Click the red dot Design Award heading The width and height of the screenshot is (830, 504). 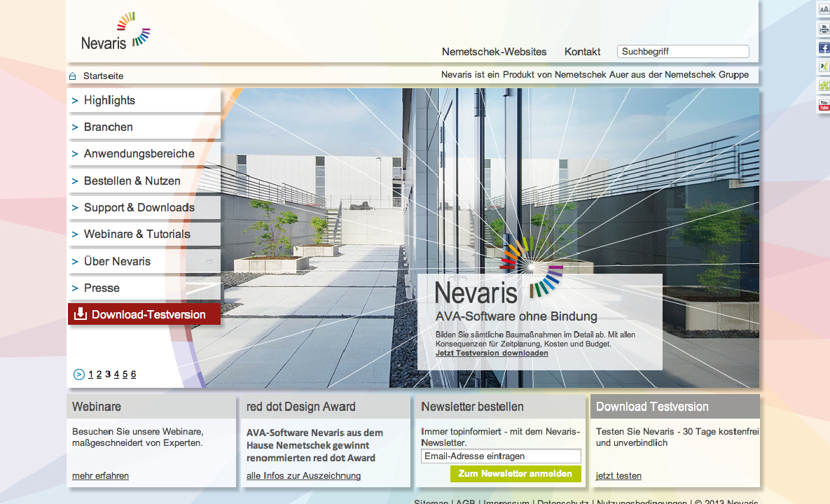coord(300,407)
